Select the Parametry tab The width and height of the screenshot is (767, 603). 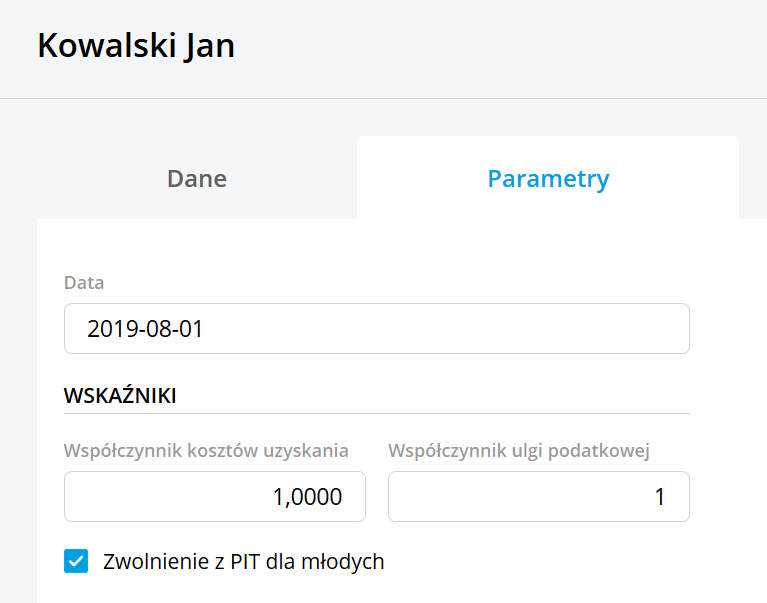[548, 179]
